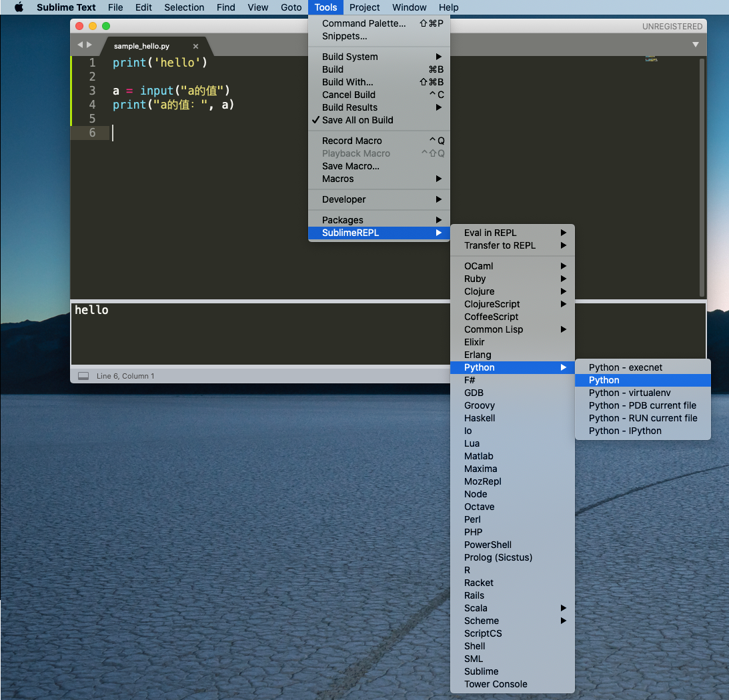
Task: Click the tab back arrow
Action: [x=80, y=45]
